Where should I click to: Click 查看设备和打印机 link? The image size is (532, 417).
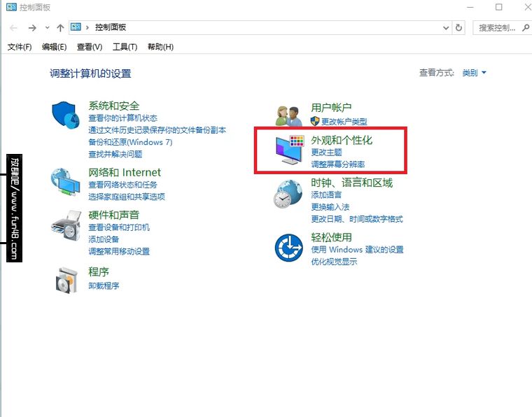click(119, 227)
